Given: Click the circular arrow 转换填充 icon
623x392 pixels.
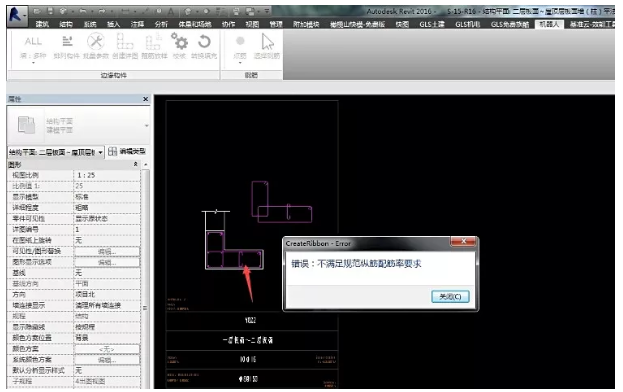Looking at the screenshot, I should point(204,41).
